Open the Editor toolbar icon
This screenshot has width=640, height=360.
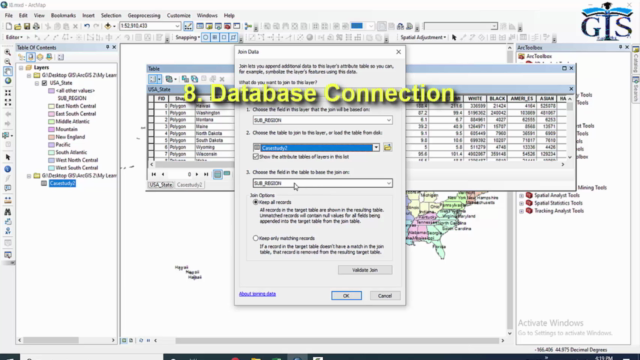(188, 26)
